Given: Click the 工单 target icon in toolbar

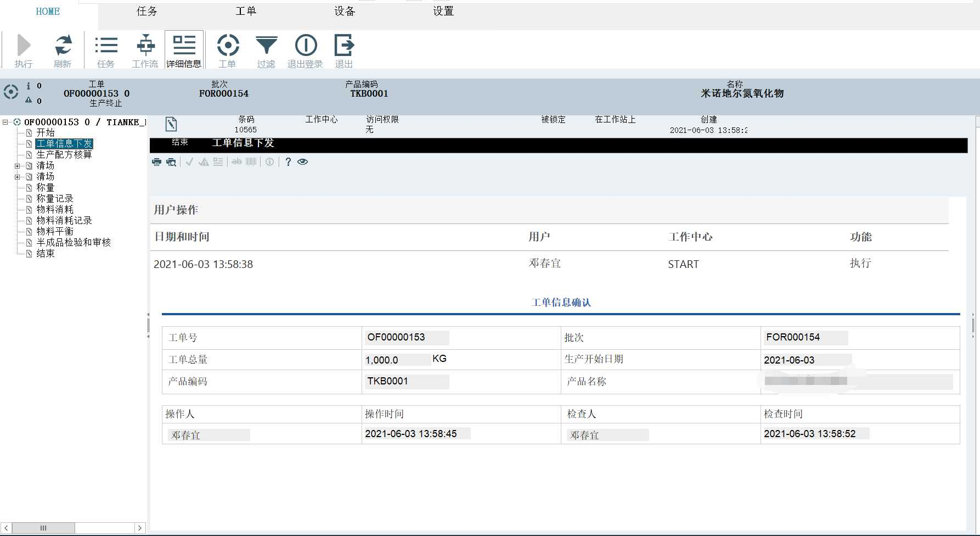Looking at the screenshot, I should [x=228, y=45].
